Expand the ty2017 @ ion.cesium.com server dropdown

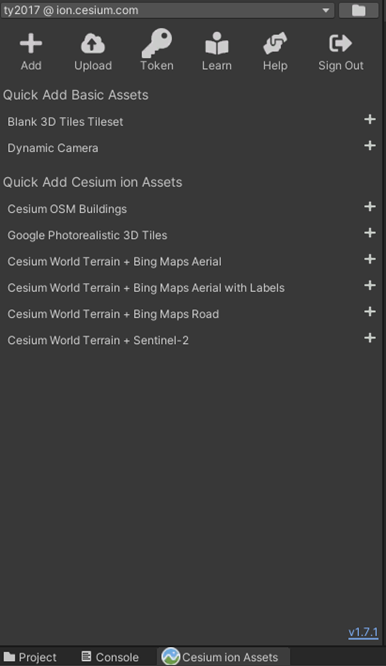[168, 10]
